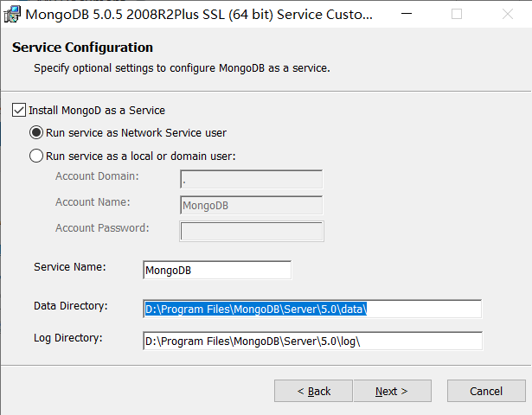Close the installer window
This screenshot has width=532, height=415.
tap(508, 14)
